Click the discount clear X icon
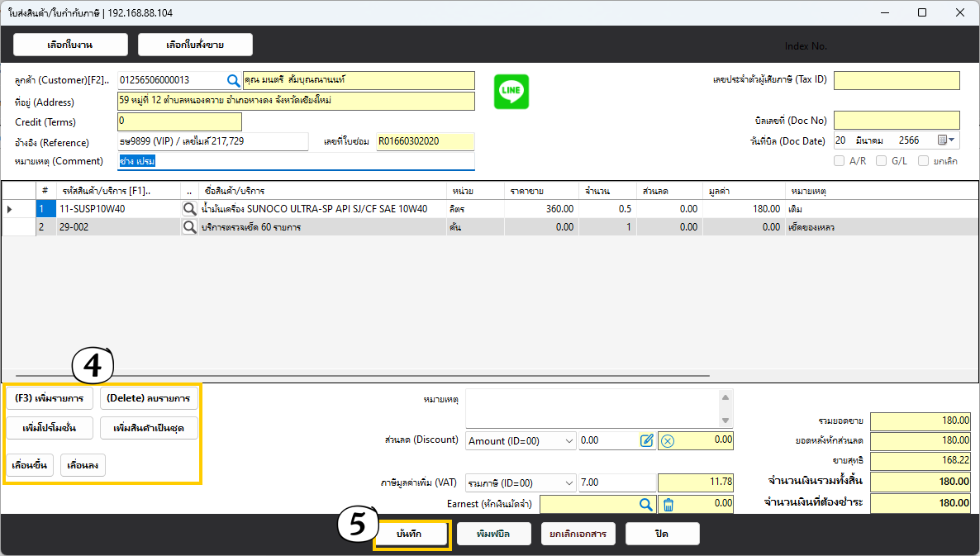Image resolution: width=980 pixels, height=556 pixels. pos(668,440)
